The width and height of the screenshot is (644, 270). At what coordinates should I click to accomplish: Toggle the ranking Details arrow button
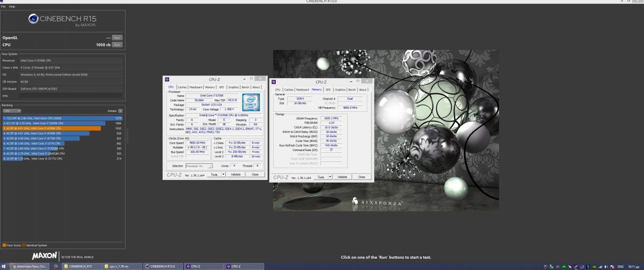120,110
